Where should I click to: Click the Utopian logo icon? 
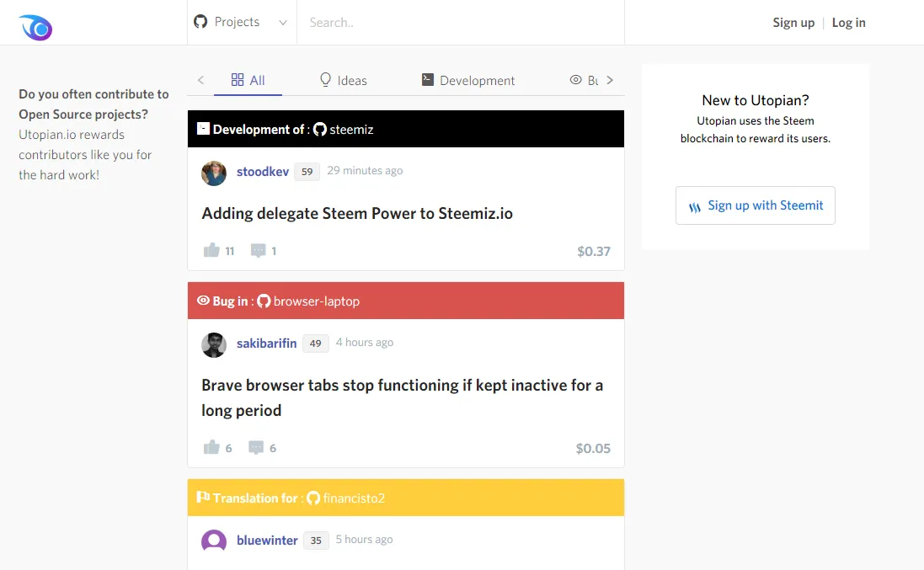click(35, 27)
